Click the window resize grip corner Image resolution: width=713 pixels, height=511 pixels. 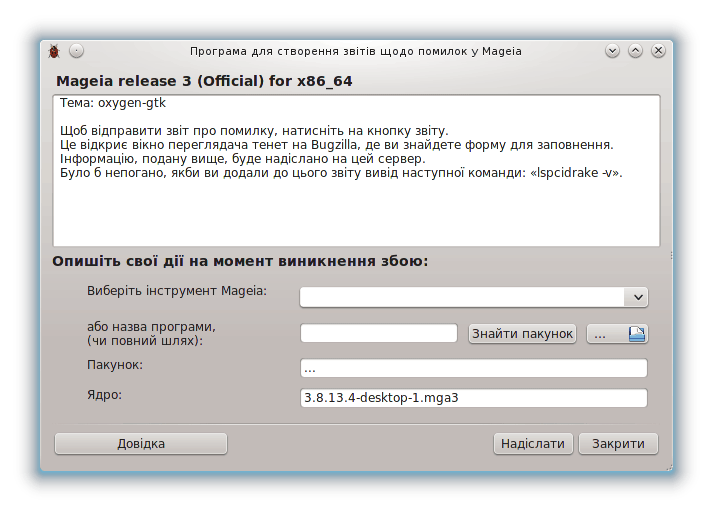click(x=668, y=467)
